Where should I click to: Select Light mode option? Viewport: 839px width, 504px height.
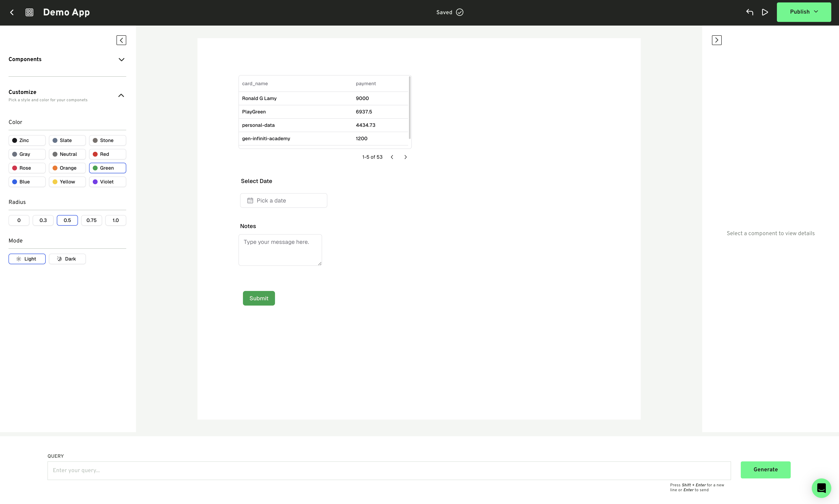point(27,259)
